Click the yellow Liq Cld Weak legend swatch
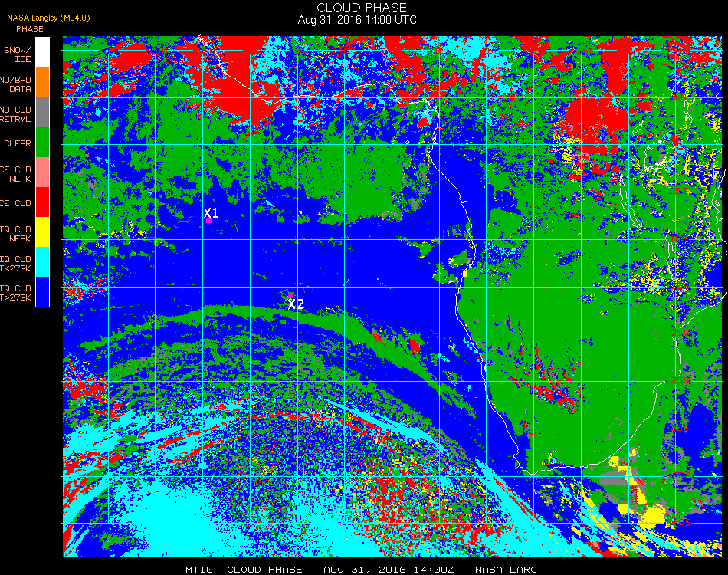 pos(42,232)
